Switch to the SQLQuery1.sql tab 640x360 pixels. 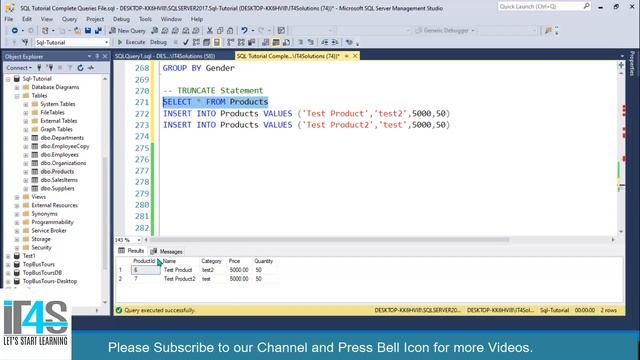[x=165, y=56]
